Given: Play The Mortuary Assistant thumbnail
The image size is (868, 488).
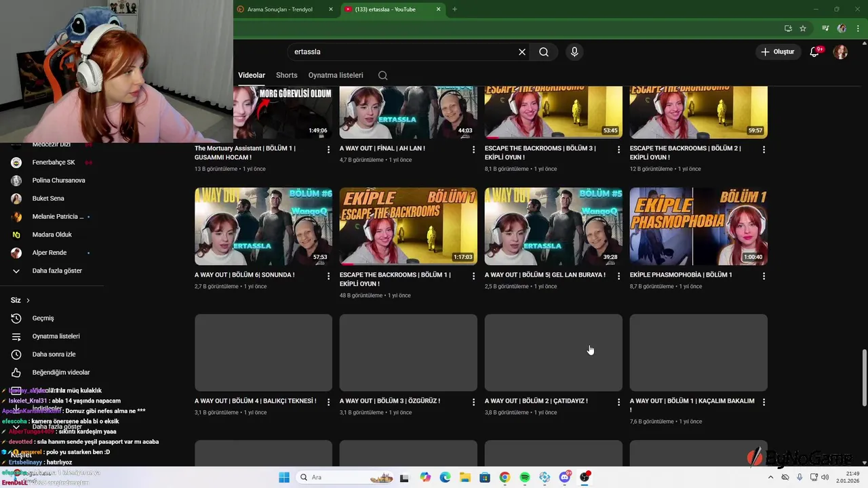Looking at the screenshot, I should (283, 113).
